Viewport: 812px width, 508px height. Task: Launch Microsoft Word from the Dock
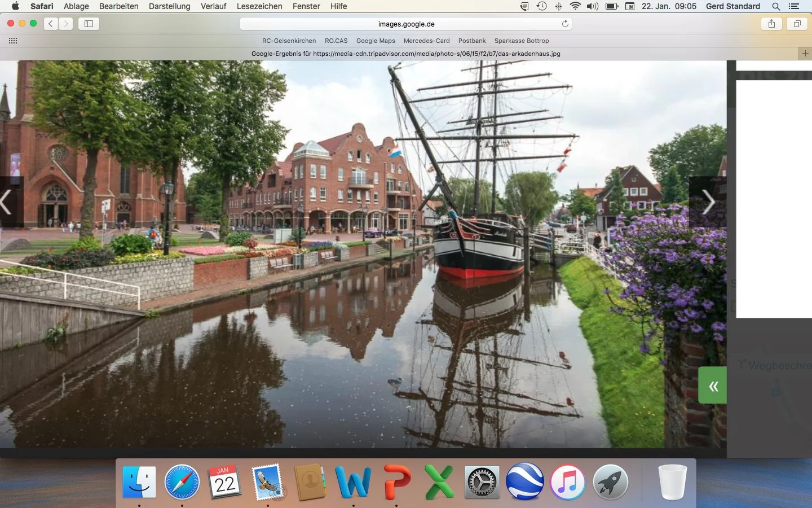click(x=354, y=482)
